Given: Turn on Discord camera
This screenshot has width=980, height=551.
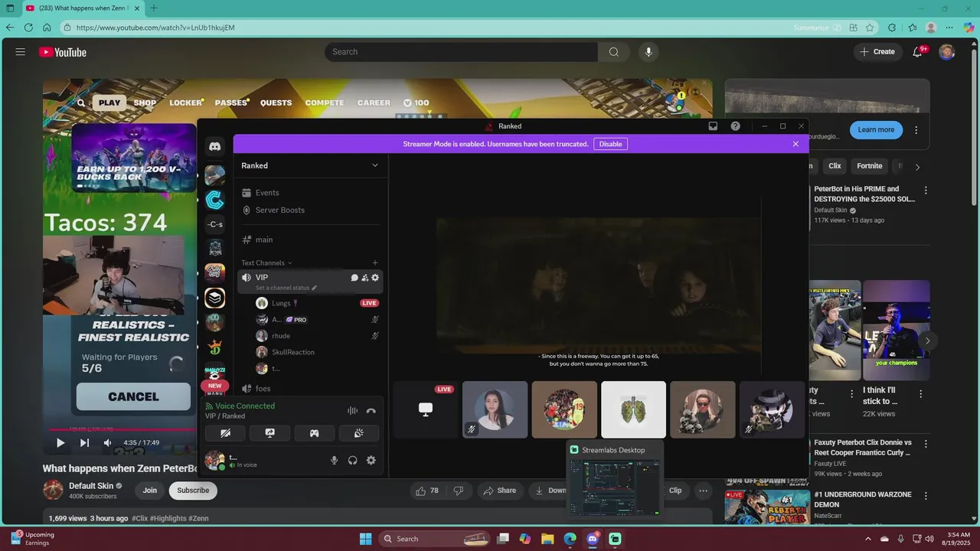Looking at the screenshot, I should pyautogui.click(x=225, y=433).
